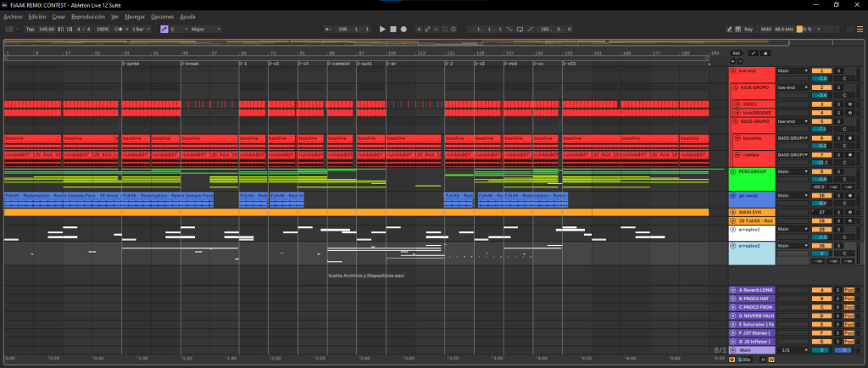The image size is (868, 368).
Task: Enable the Computer MIDI Keyboard icon
Action: point(738,29)
